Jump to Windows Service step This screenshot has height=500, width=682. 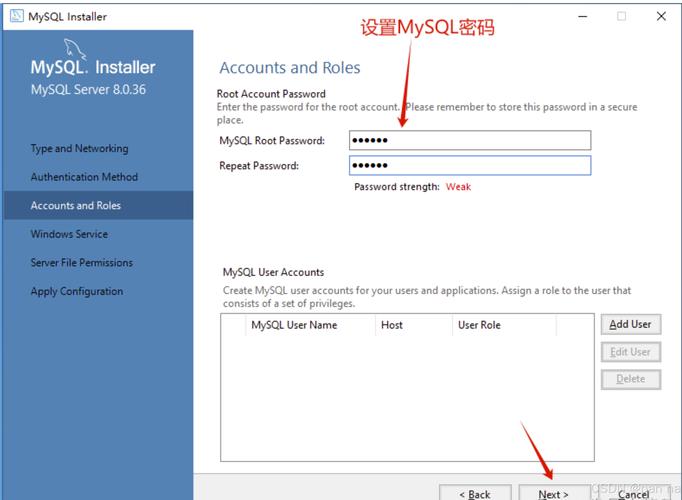69,234
